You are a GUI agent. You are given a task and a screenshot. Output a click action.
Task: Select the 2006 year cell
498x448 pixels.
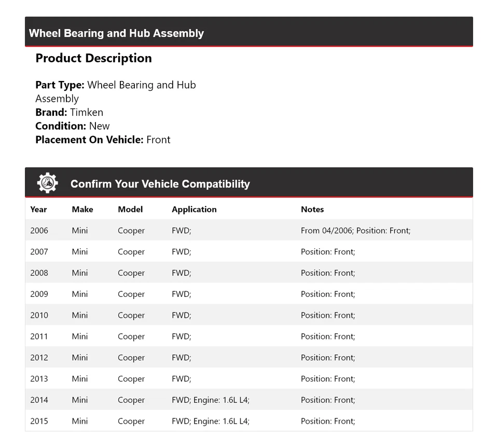(39, 230)
